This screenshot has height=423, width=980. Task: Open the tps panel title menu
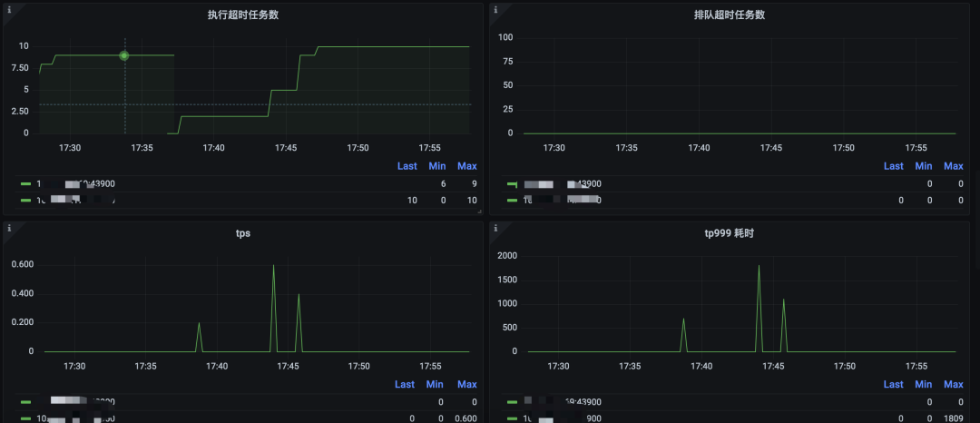243,233
